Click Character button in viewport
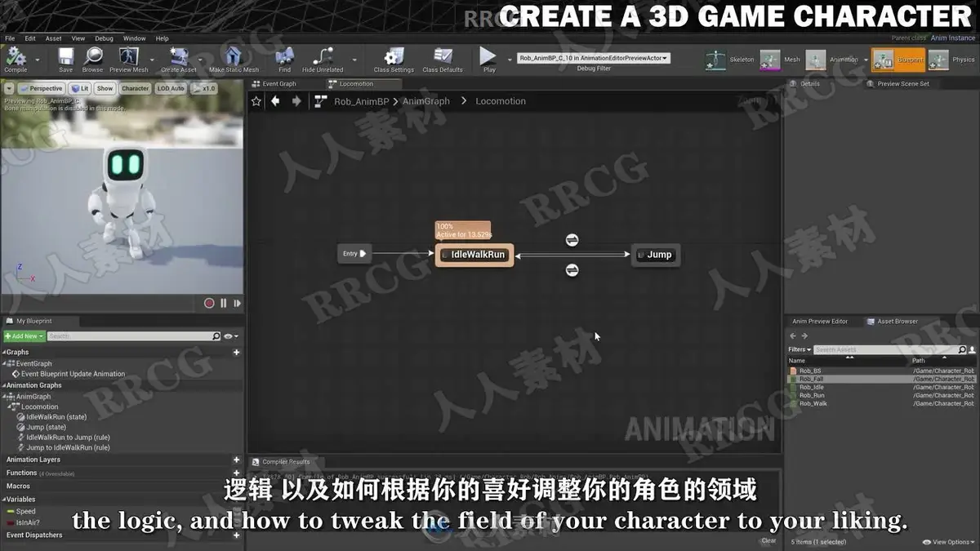980x551 pixels. (x=136, y=88)
